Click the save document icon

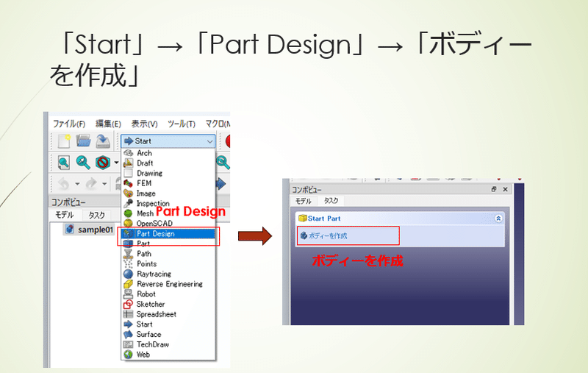[x=102, y=141]
